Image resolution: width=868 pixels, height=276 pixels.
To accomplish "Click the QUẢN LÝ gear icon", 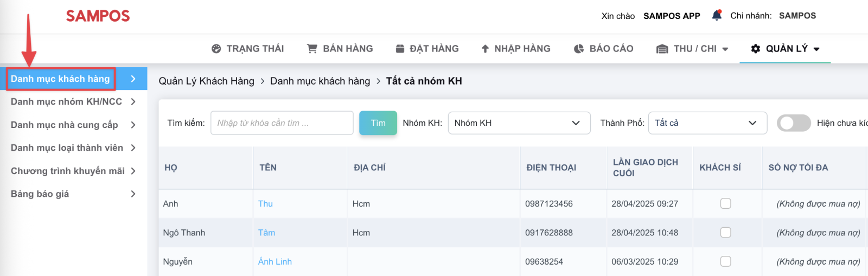I will 756,49.
